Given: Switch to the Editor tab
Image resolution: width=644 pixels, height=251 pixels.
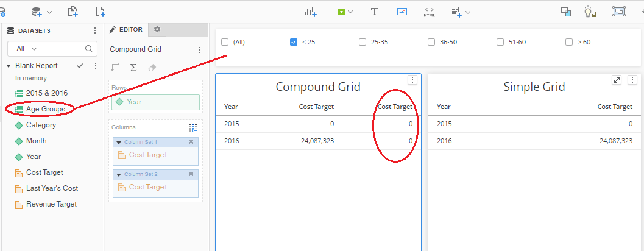Looking at the screenshot, I should tap(126, 30).
